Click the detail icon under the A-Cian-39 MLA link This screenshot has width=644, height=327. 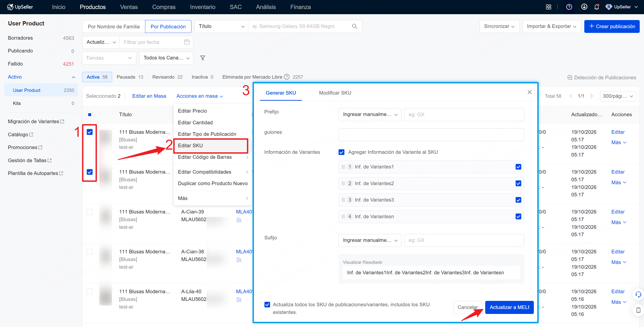click(239, 220)
